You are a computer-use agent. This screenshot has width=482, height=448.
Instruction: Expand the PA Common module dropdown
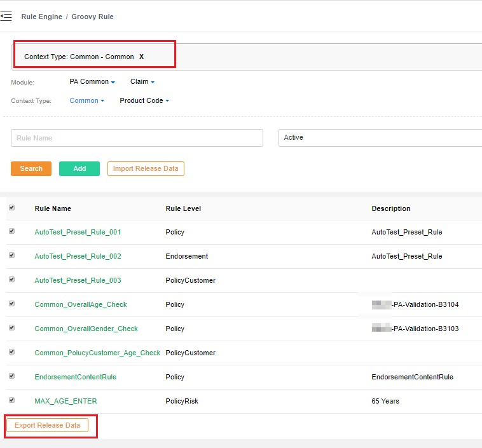pos(92,82)
